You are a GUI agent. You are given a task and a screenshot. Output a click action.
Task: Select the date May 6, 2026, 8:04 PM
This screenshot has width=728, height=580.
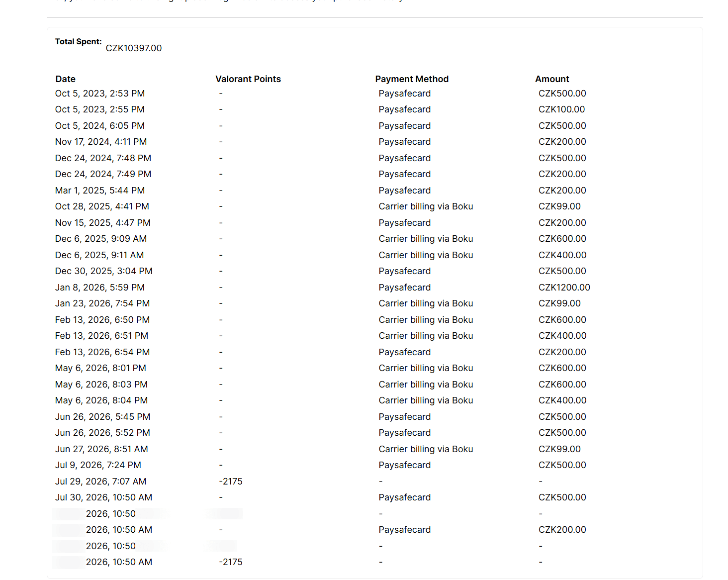click(101, 400)
